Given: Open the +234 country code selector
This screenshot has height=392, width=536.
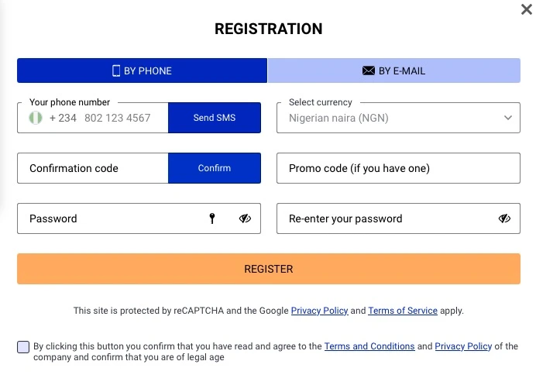Looking at the screenshot, I should point(63,119).
